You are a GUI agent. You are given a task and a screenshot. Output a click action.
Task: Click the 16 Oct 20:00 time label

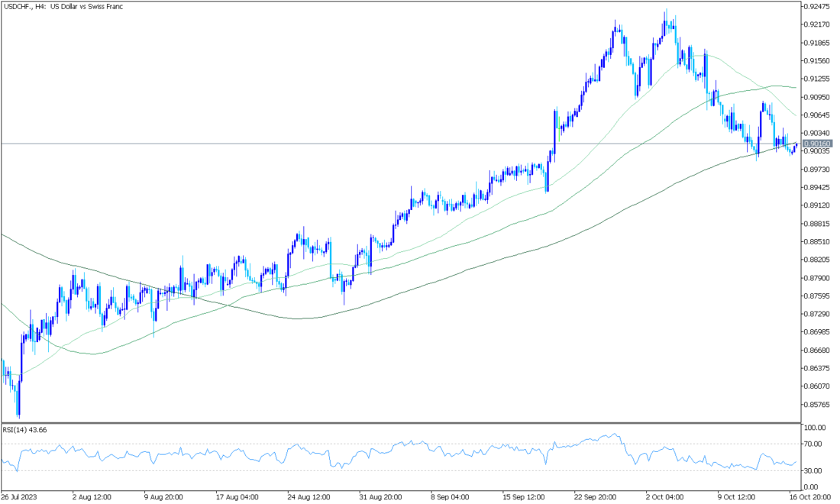point(810,497)
